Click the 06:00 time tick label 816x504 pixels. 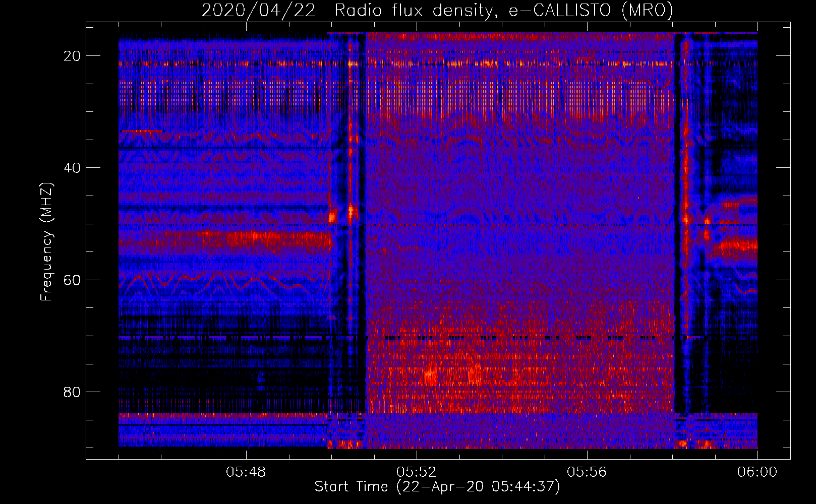click(757, 472)
